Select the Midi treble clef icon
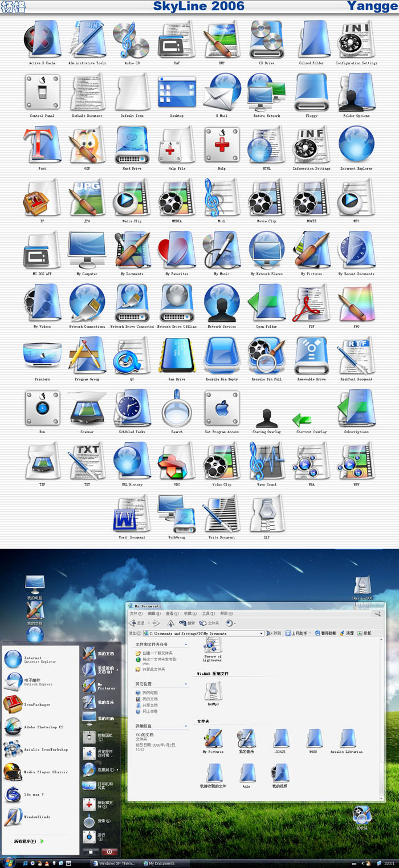The height and width of the screenshot is (868, 399). [x=222, y=197]
